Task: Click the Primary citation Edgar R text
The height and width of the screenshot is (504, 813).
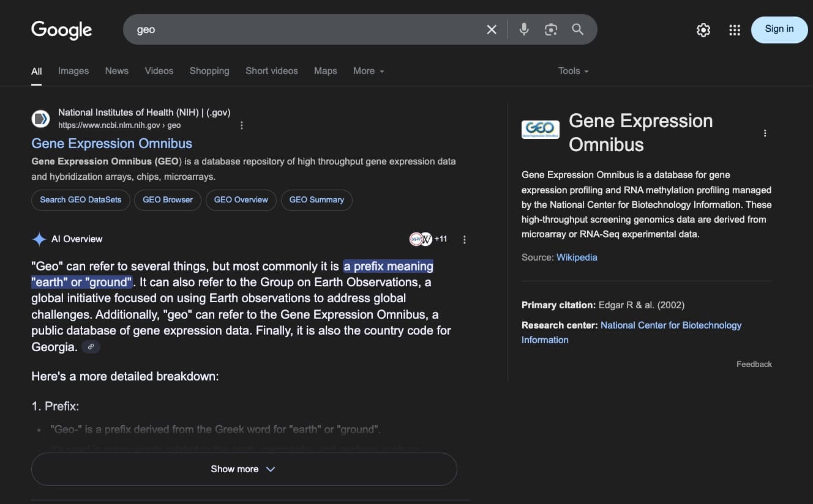Action: pos(603,305)
